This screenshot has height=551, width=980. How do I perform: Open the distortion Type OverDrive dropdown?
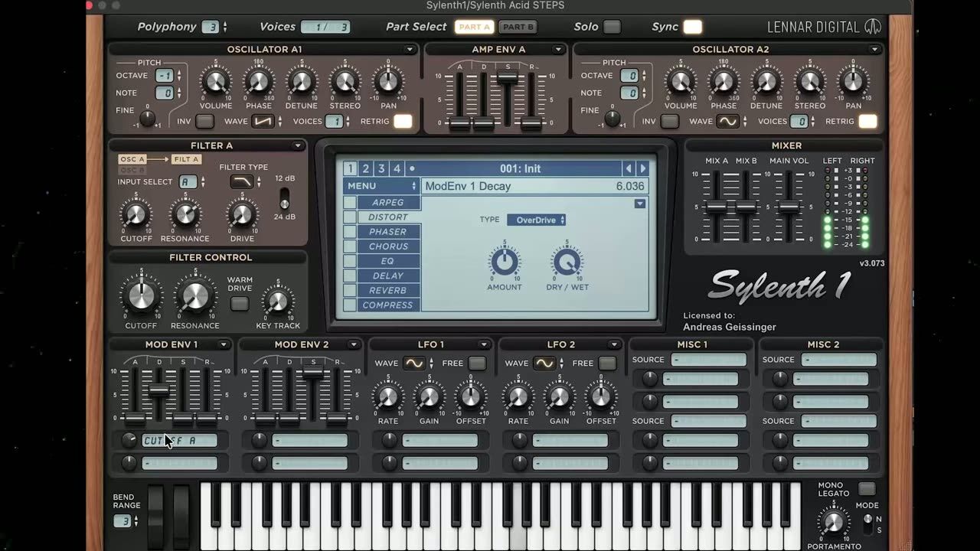(x=536, y=220)
